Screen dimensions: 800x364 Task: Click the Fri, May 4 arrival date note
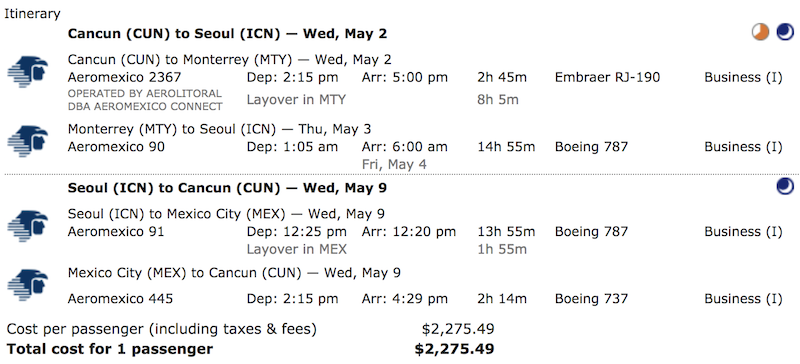coord(394,164)
